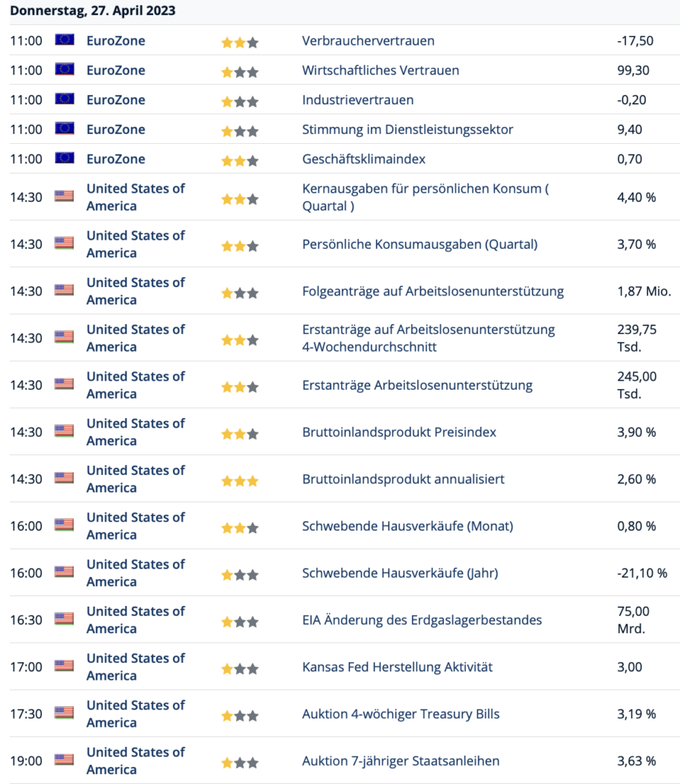The height and width of the screenshot is (784, 680).
Task: Select Folgeanträge auf Arbeitslosenunterstützung link
Action: 433,291
